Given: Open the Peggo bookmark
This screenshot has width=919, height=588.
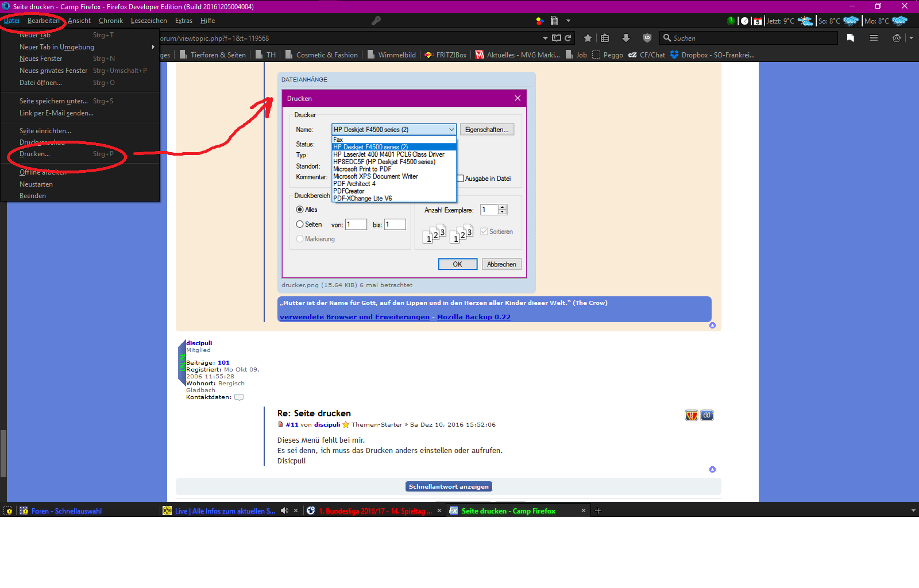Looking at the screenshot, I should tap(608, 55).
